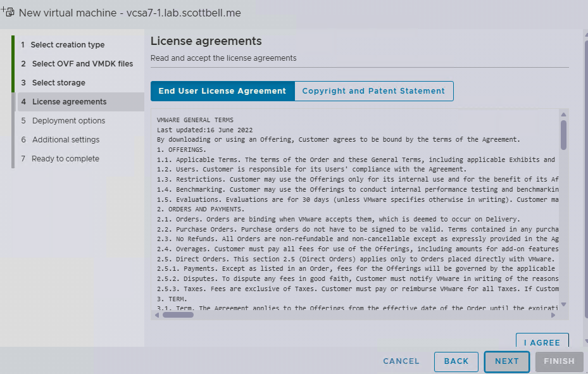Select step 4 License agreements
The width and height of the screenshot is (588, 374).
[x=69, y=102]
